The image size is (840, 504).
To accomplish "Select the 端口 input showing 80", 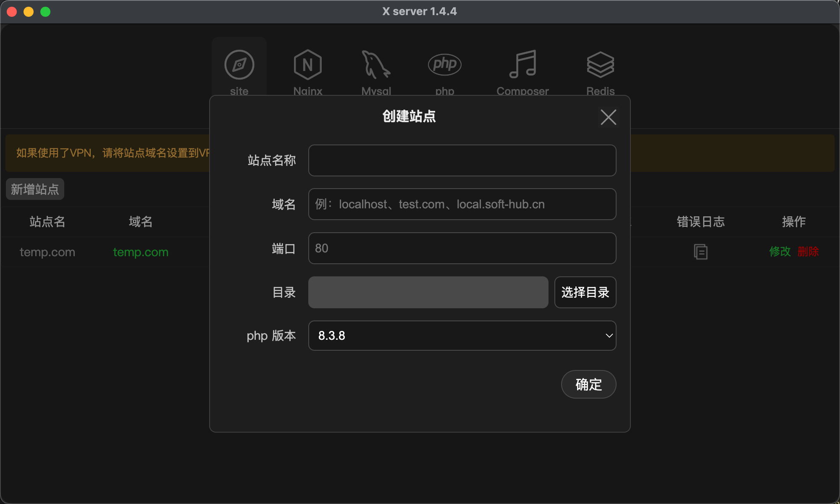I will (x=462, y=248).
